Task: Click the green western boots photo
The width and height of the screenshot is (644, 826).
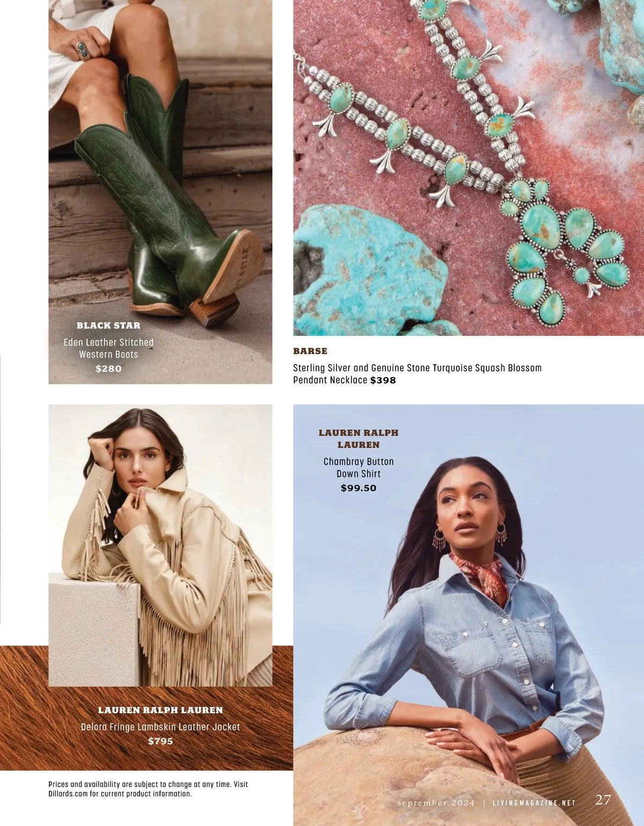Action: 160,192
